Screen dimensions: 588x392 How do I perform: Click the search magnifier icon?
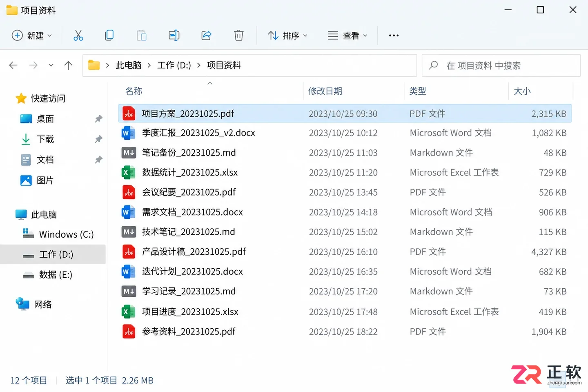pyautogui.click(x=434, y=65)
